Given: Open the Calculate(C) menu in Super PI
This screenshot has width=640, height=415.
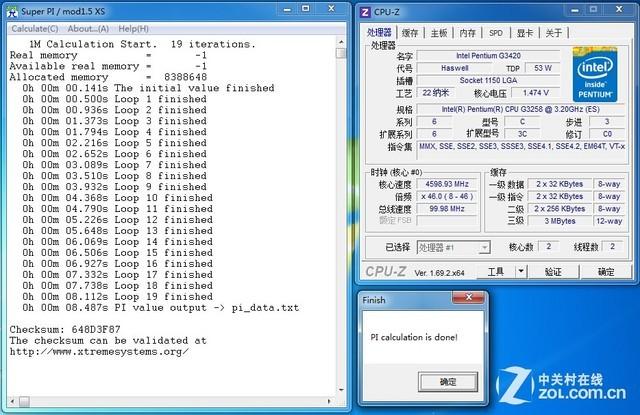Looking at the screenshot, I should tap(35, 29).
